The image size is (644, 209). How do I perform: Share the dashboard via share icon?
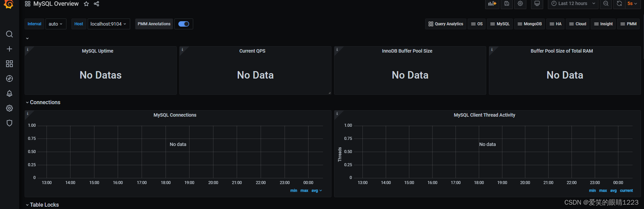coord(96,4)
